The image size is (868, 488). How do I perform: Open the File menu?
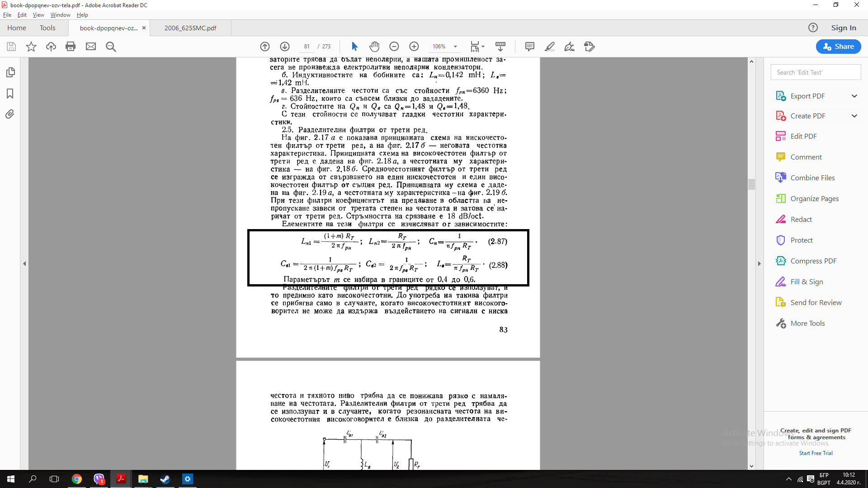point(7,15)
